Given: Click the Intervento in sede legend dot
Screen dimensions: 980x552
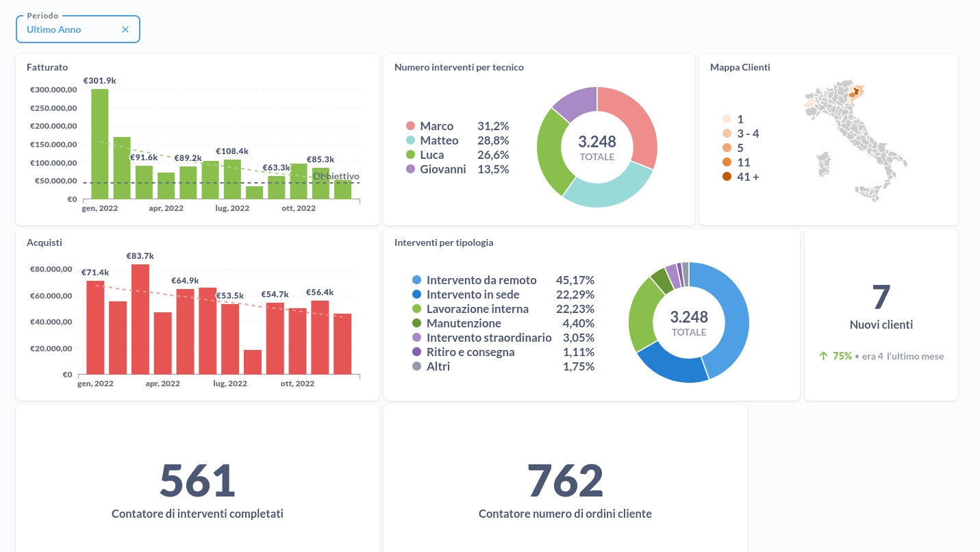Looking at the screenshot, I should (x=416, y=294).
